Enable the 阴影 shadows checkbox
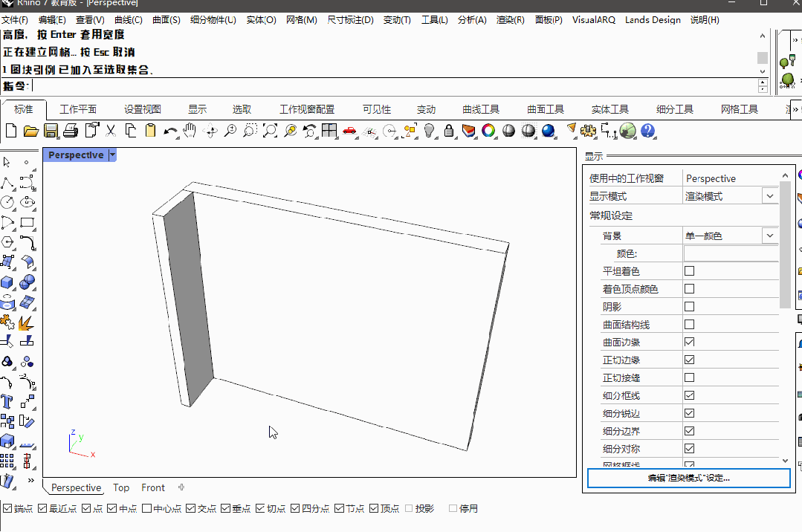This screenshot has width=802, height=532. tap(689, 307)
